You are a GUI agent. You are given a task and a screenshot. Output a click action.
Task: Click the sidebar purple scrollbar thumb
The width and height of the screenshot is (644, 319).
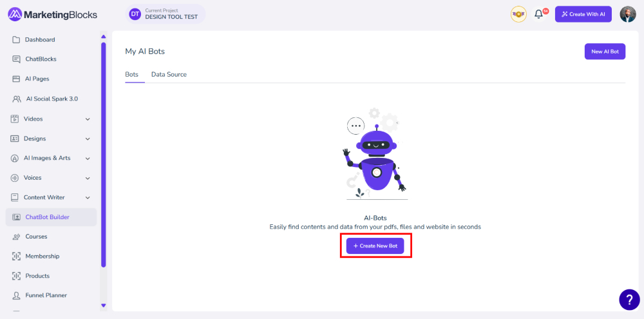(104, 155)
